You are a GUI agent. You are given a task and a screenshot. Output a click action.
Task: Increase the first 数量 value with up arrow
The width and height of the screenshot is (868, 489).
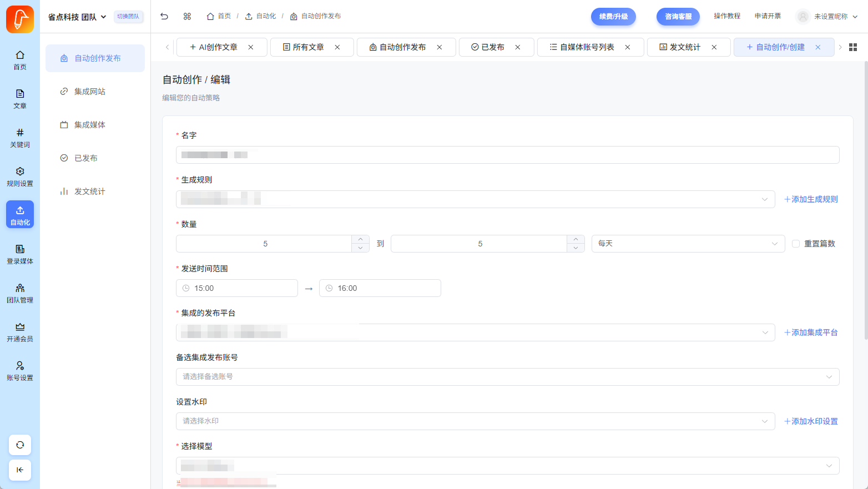[360, 239]
